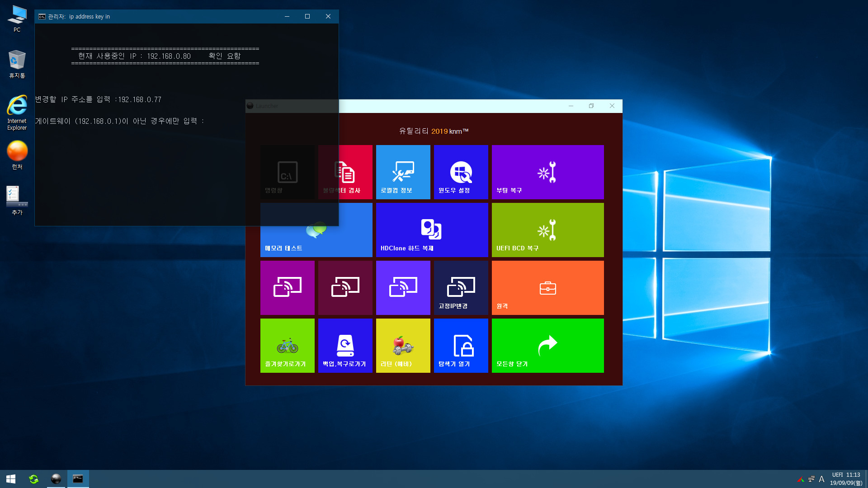This screenshot has height=488, width=868.
Task: Select the Internet Explorer desktop icon
Action: [17, 113]
